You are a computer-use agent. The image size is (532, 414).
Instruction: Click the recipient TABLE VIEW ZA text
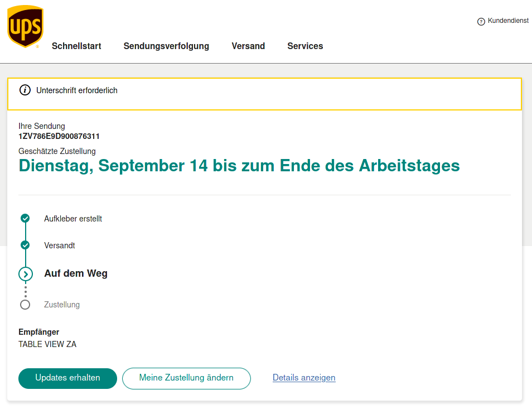click(47, 344)
